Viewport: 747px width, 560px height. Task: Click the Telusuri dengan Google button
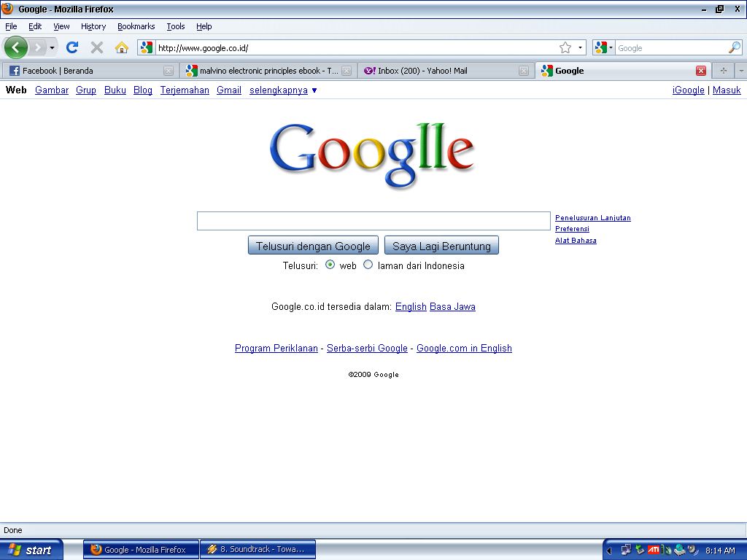[x=313, y=246]
